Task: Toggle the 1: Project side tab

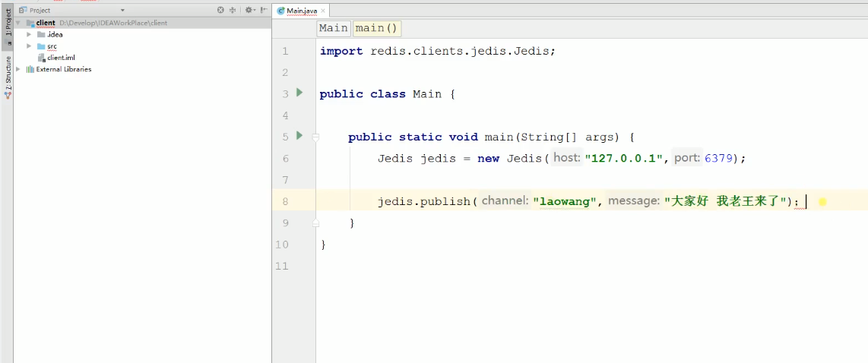Action: 8,26
